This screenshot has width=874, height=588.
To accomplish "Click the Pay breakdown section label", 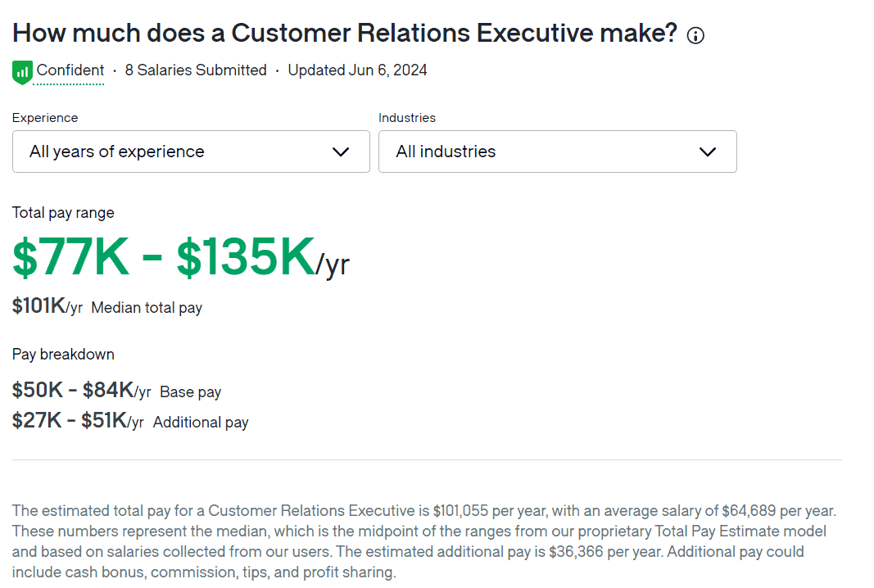I will pyautogui.click(x=63, y=354).
